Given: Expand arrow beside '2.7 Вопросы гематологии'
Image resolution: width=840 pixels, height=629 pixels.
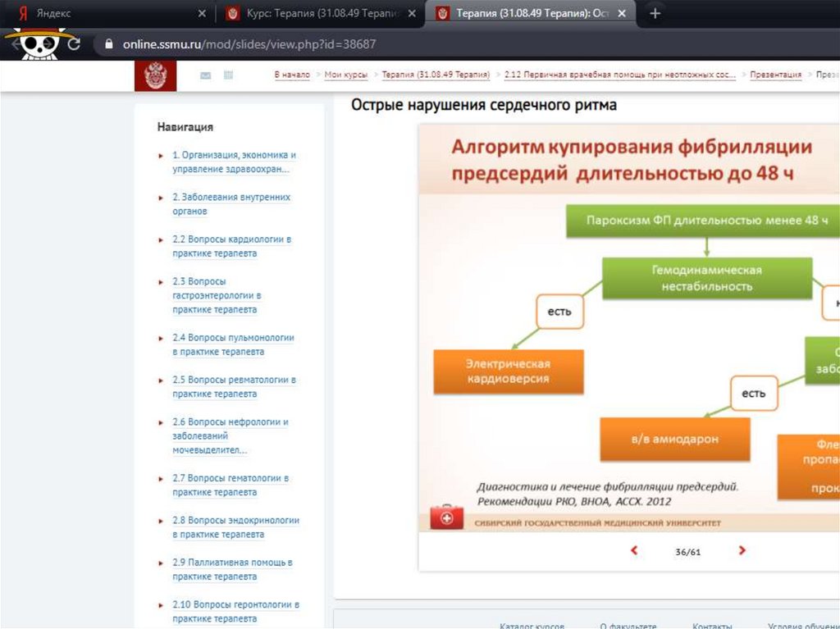Looking at the screenshot, I should 160,479.
